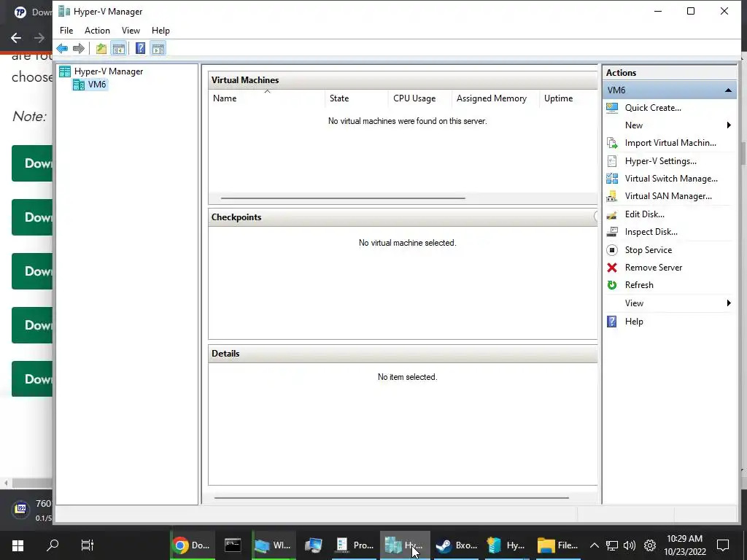Sort by Assigned Memory column header
The image size is (747, 560).
point(495,98)
